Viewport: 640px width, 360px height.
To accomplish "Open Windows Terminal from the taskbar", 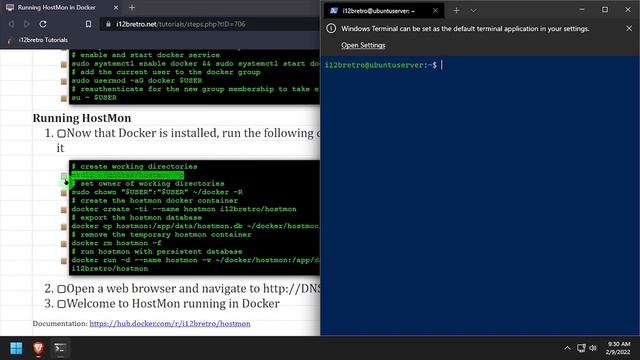I will [60, 348].
